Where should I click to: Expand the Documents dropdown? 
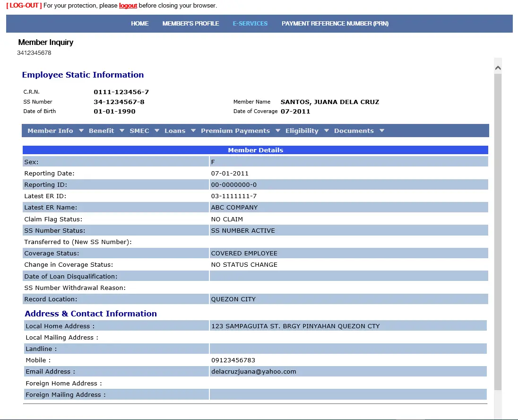tap(354, 131)
